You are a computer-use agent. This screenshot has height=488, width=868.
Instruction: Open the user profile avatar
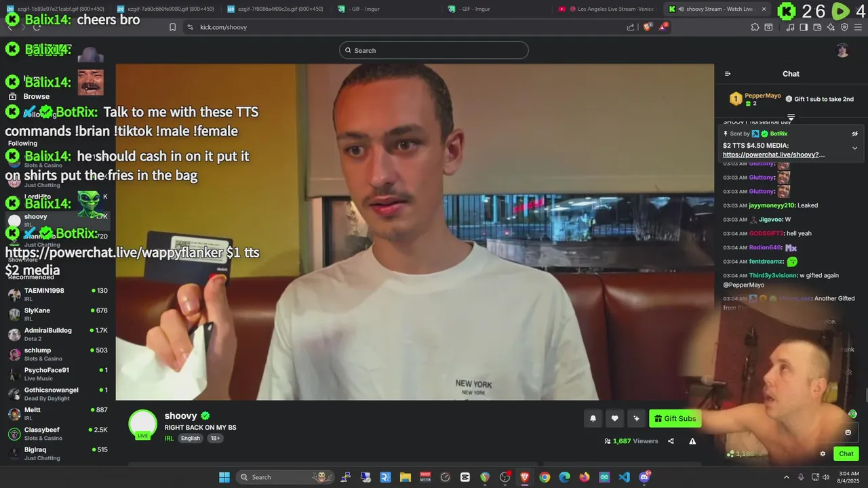coord(842,50)
